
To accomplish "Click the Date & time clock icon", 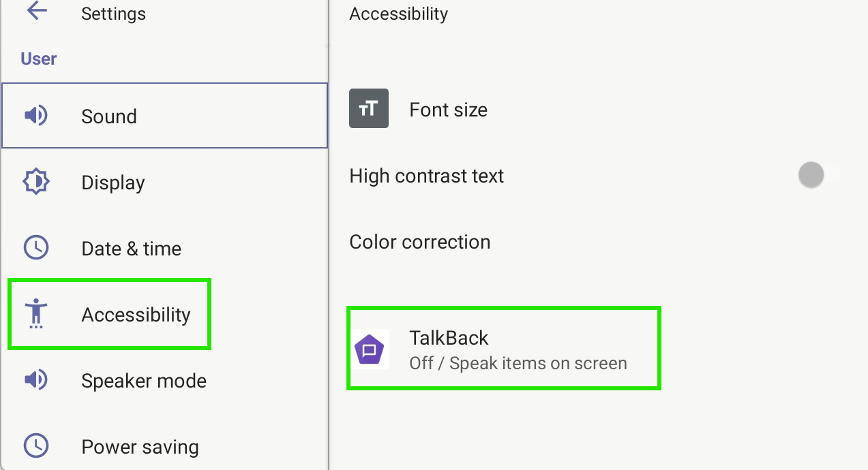I will (35, 248).
